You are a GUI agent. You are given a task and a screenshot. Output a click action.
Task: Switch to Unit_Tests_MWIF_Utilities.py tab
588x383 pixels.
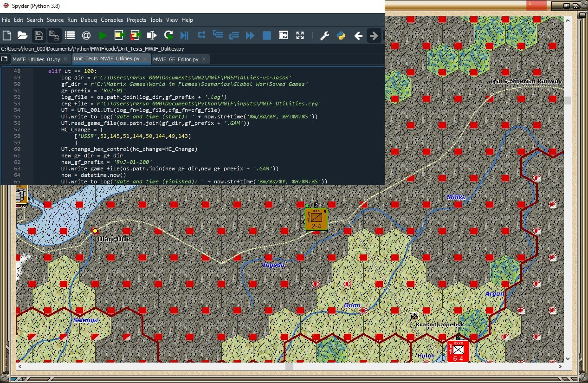coord(111,59)
